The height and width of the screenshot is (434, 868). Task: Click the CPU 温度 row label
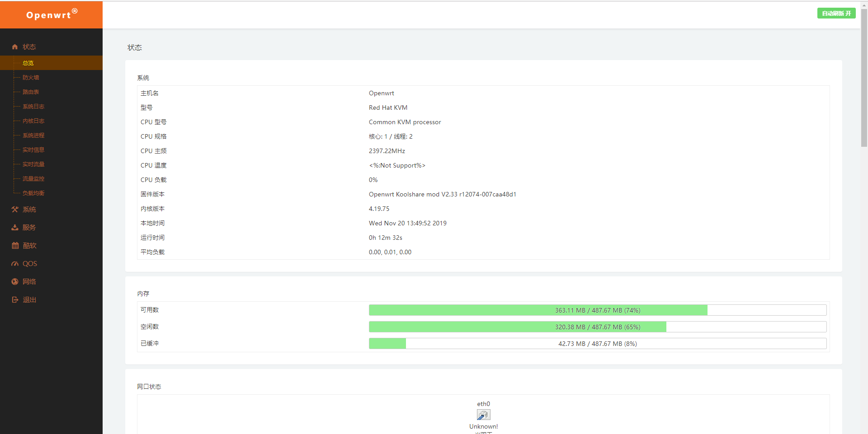pos(154,165)
